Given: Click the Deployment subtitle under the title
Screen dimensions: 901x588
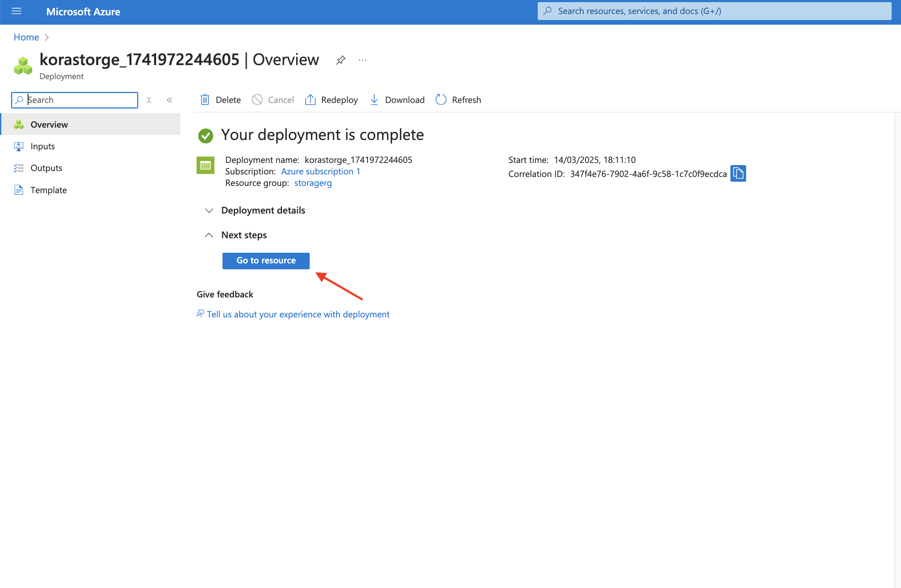Looking at the screenshot, I should click(62, 76).
